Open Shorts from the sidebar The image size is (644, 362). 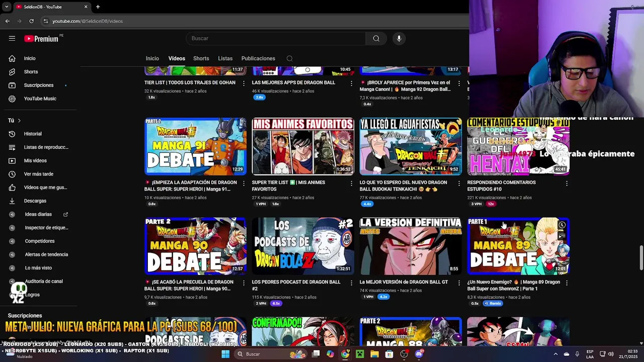[31, 72]
